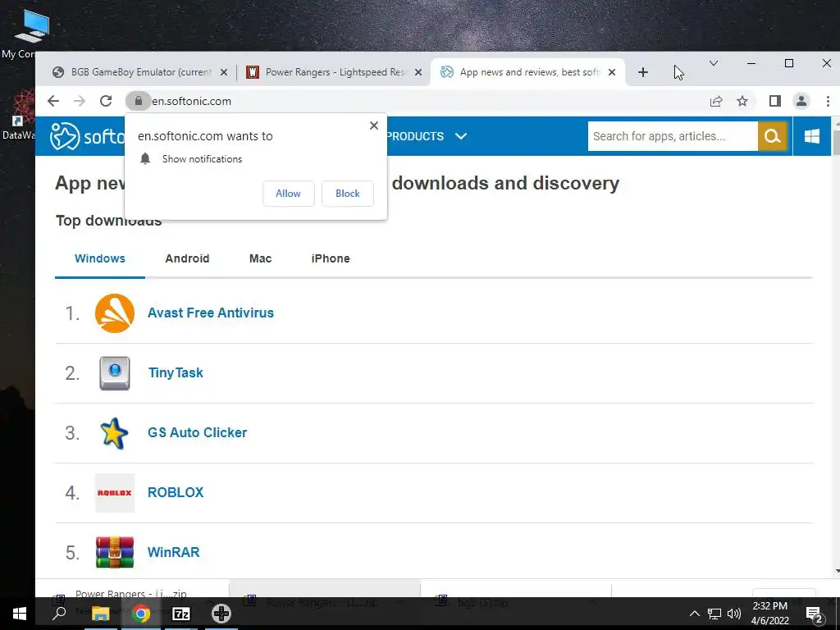This screenshot has width=840, height=630.
Task: Block notifications from en.softonic.com
Action: click(348, 194)
